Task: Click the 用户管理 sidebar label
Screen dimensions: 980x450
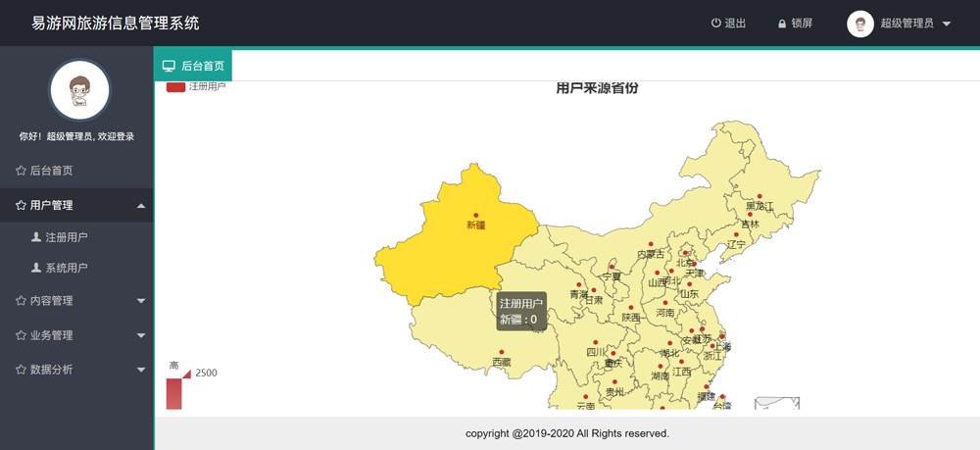Action: click(x=51, y=205)
